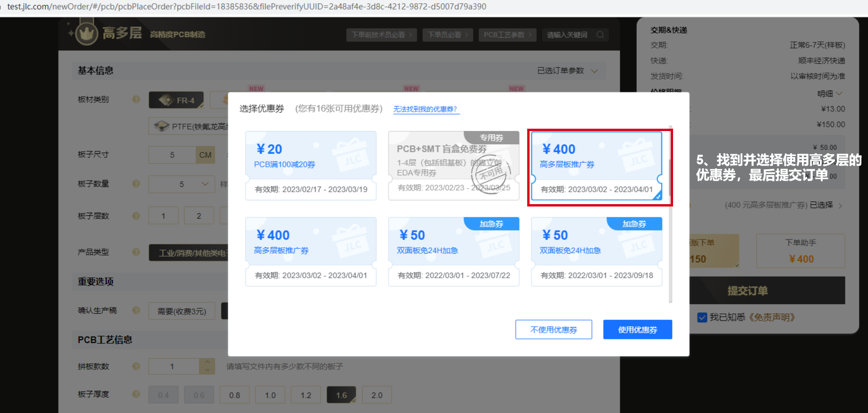Image resolution: width=868 pixels, height=413 pixels.
Task: Click help icon next to 板材类别
Action: [x=136, y=99]
